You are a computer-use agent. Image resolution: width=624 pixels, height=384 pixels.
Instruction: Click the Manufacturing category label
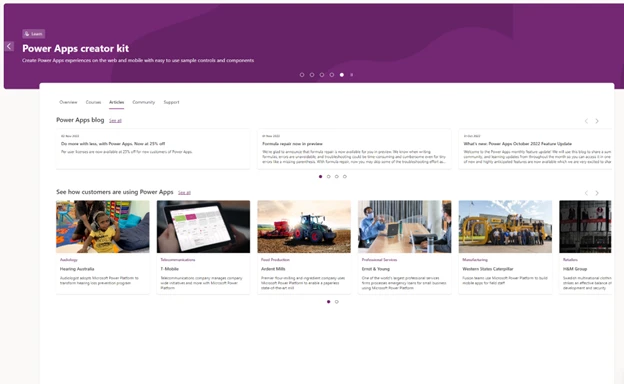[475, 260]
